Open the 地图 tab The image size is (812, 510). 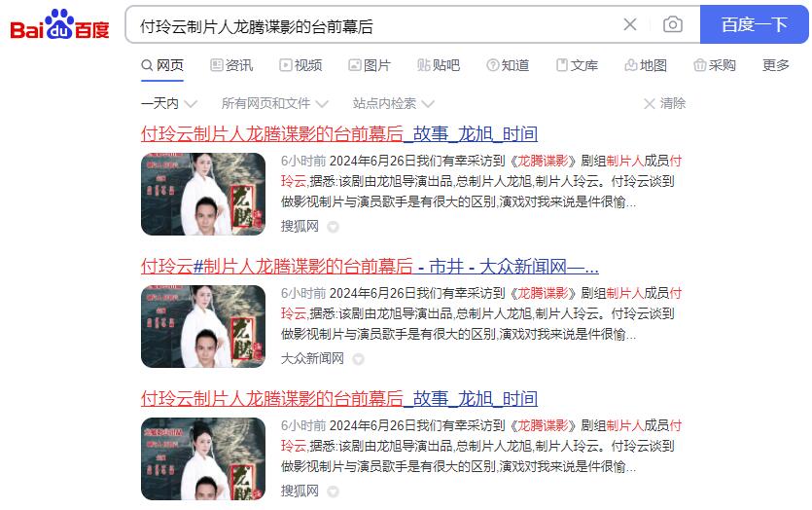646,65
